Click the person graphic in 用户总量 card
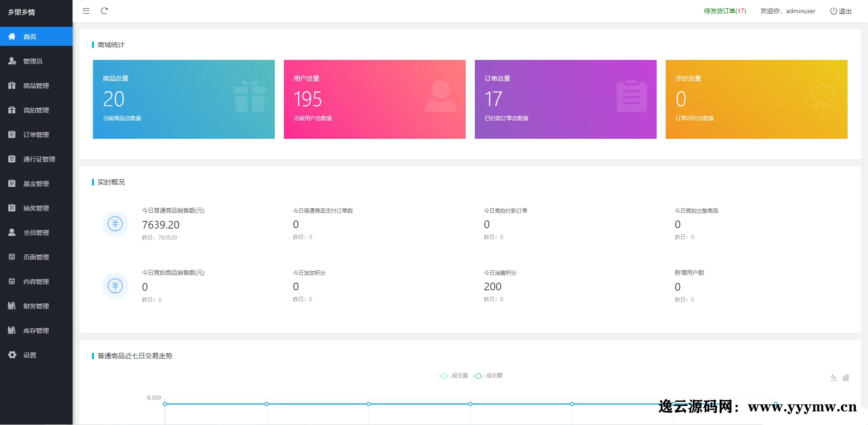 (x=441, y=96)
